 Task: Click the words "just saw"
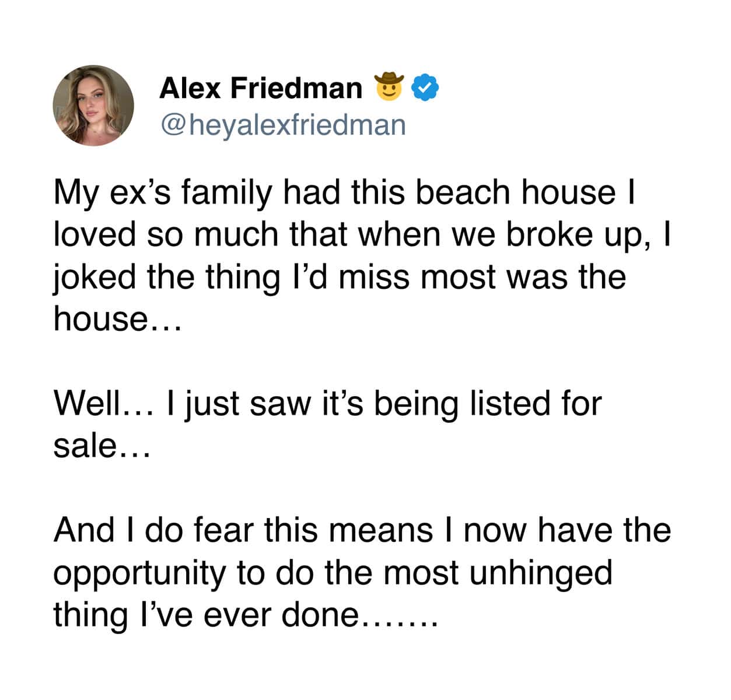pos(249,404)
